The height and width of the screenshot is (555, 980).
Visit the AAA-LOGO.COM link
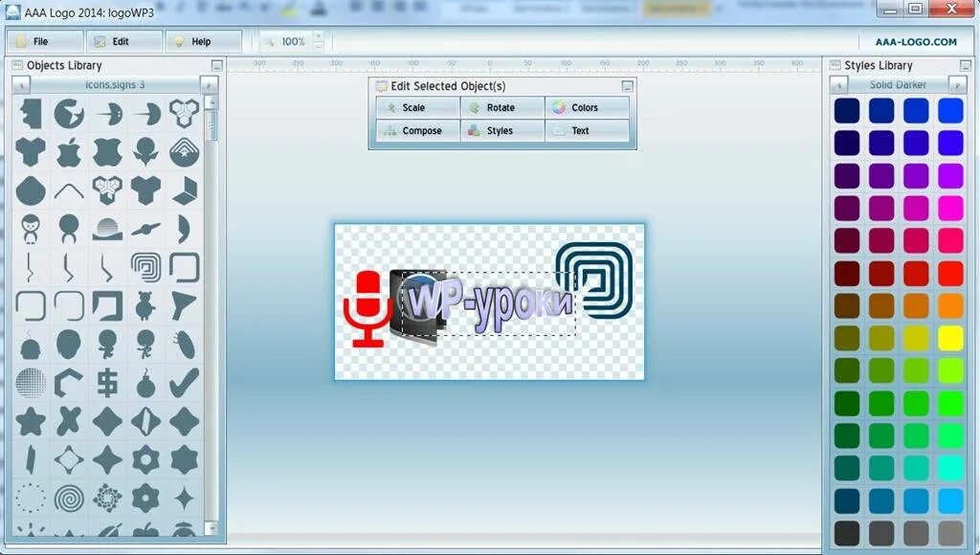click(916, 42)
